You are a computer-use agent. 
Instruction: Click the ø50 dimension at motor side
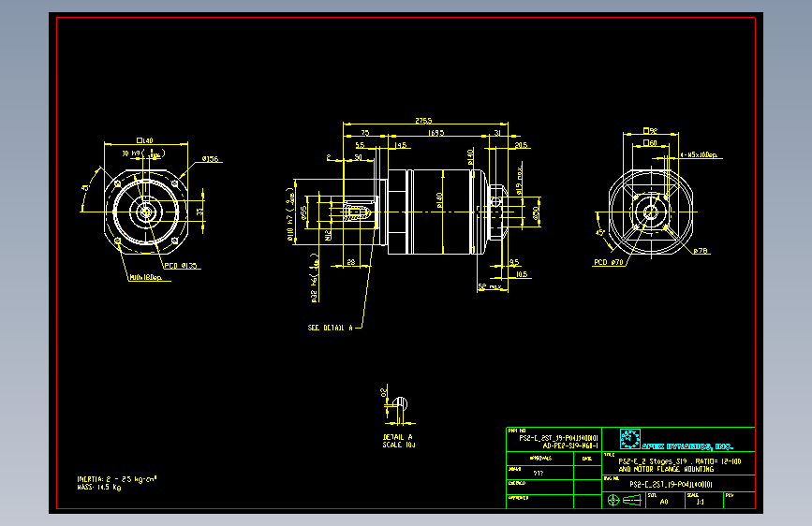click(536, 212)
